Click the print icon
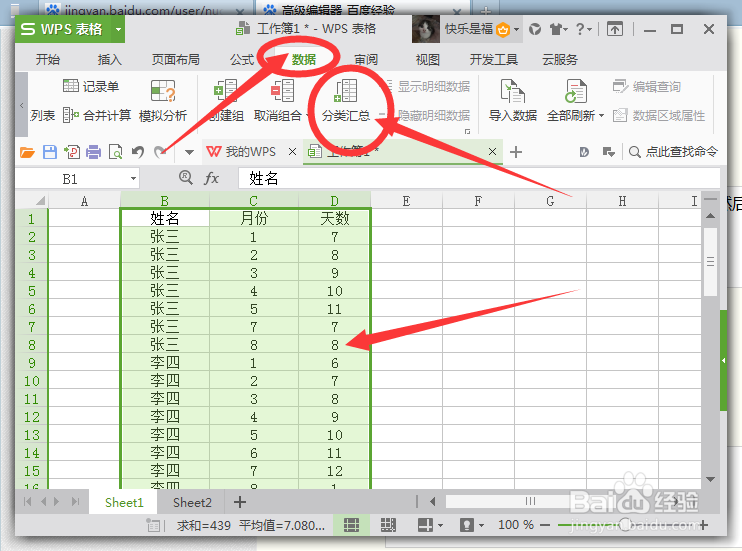Viewport: 742px width, 551px height. pyautogui.click(x=93, y=152)
